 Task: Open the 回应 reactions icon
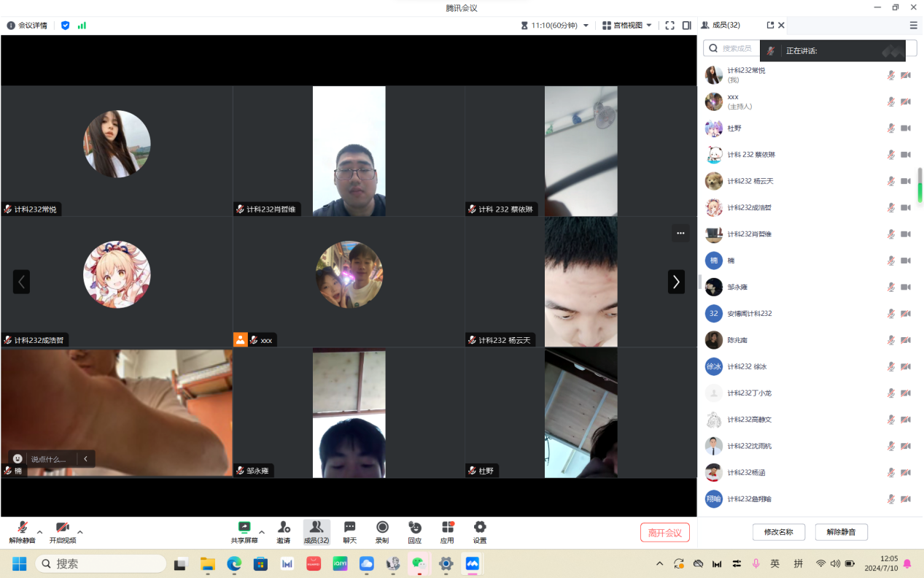(x=414, y=531)
